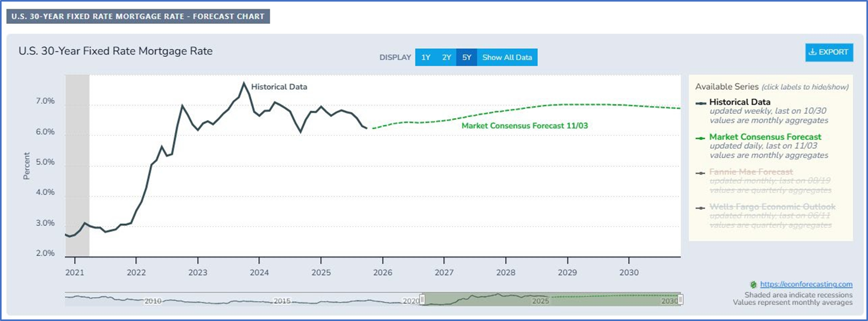This screenshot has width=868, height=321.
Task: Click the Fannie Mae Forecast legend marker
Action: tap(700, 173)
